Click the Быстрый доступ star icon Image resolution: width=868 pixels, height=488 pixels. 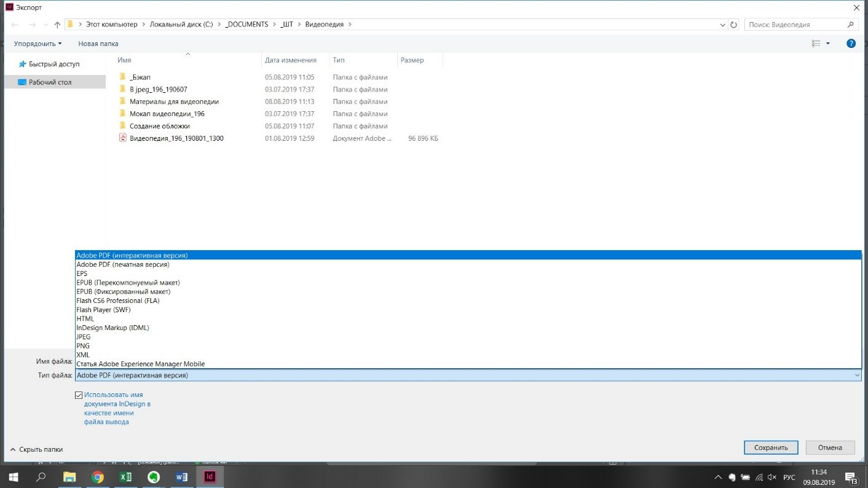(x=22, y=64)
